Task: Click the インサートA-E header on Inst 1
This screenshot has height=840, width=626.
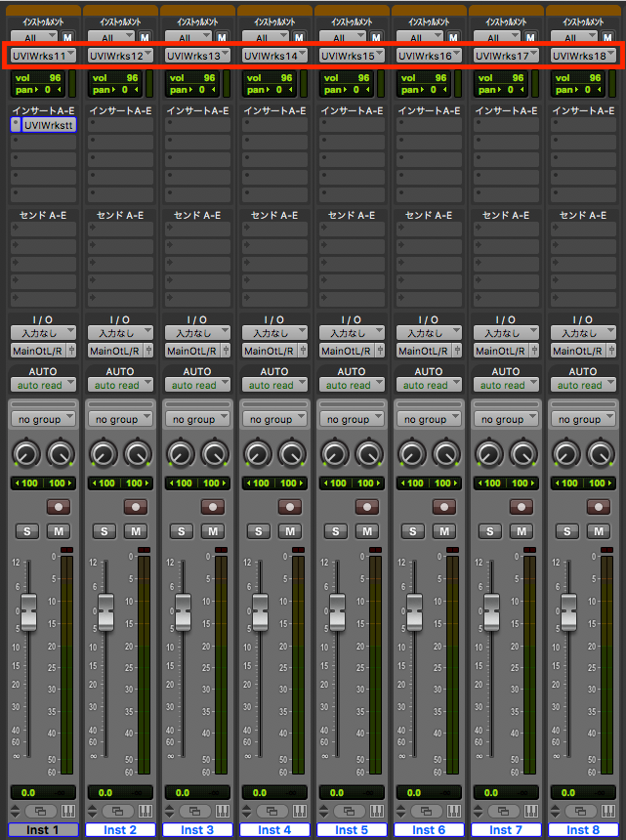Action: pos(43,111)
